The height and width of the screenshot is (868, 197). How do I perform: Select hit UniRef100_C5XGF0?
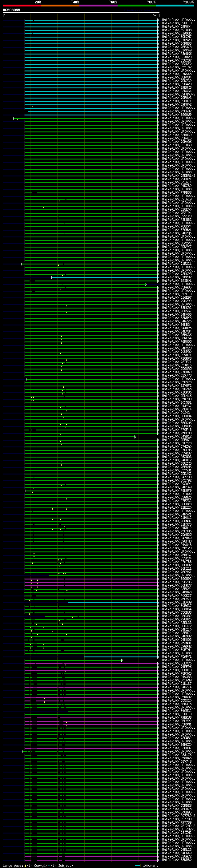[x=177, y=64]
